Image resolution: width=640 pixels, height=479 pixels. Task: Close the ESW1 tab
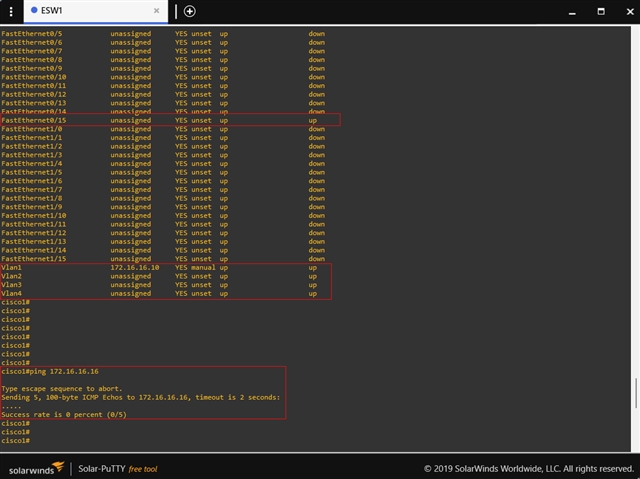[x=156, y=11]
